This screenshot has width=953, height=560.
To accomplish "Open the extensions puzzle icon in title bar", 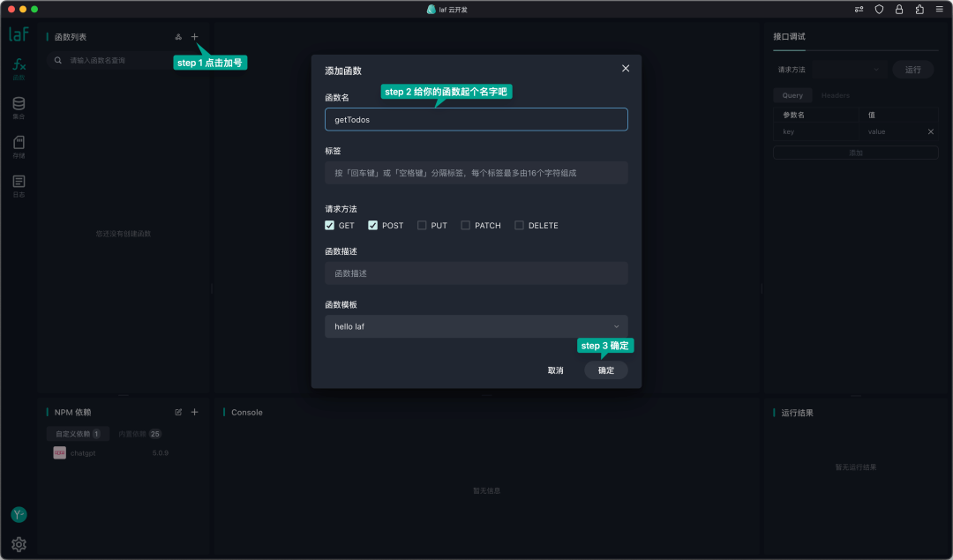I will pyautogui.click(x=919, y=9).
